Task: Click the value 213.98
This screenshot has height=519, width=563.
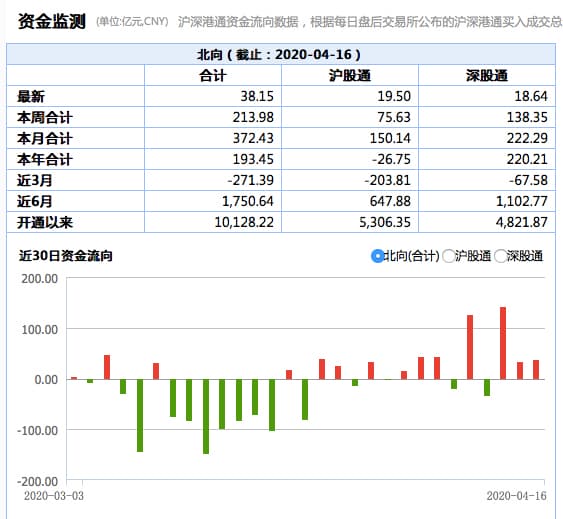Action: (x=253, y=117)
